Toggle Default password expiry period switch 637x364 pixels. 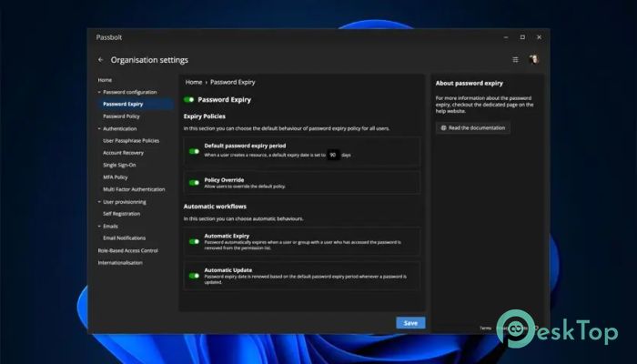coord(194,151)
